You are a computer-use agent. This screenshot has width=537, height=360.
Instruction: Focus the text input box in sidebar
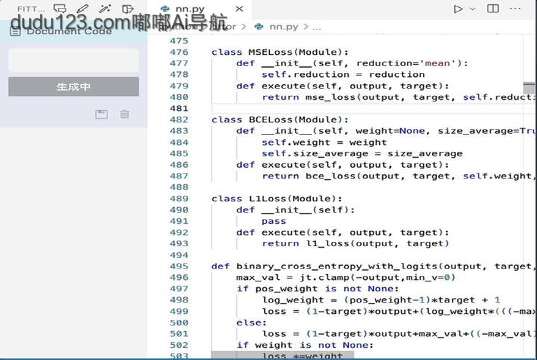tap(74, 61)
